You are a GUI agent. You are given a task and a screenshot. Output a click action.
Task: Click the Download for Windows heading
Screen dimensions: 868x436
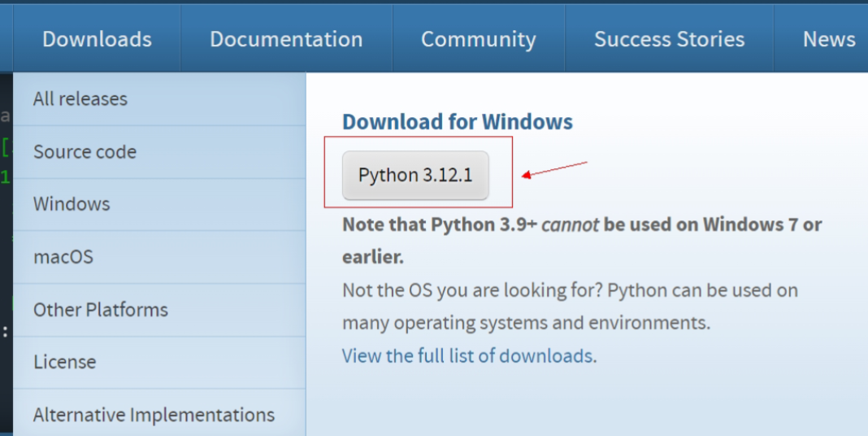458,121
